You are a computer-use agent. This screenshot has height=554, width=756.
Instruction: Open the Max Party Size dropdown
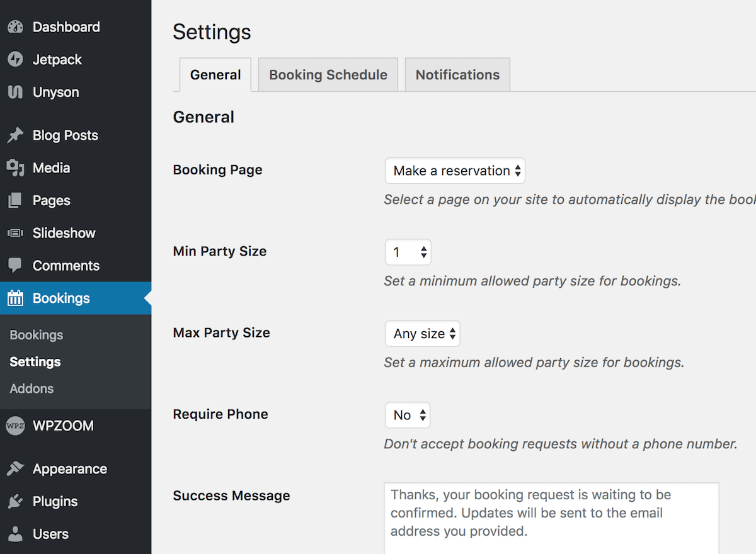[423, 334]
